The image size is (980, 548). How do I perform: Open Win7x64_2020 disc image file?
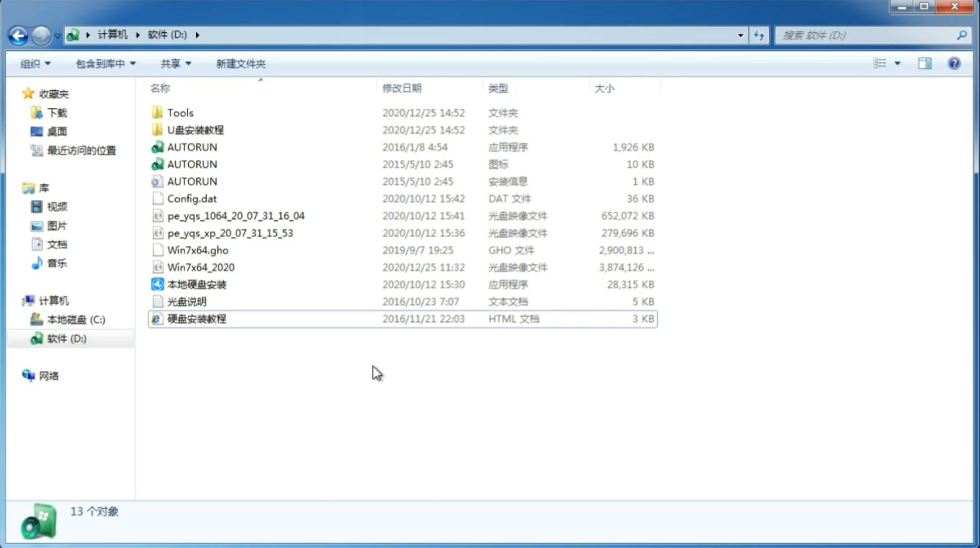[200, 266]
